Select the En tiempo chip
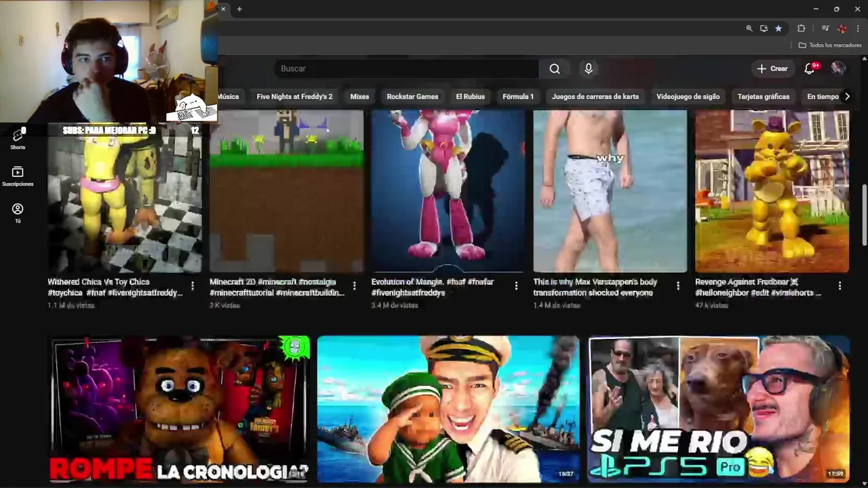Viewport: 868px width, 488px height. pyautogui.click(x=822, y=96)
